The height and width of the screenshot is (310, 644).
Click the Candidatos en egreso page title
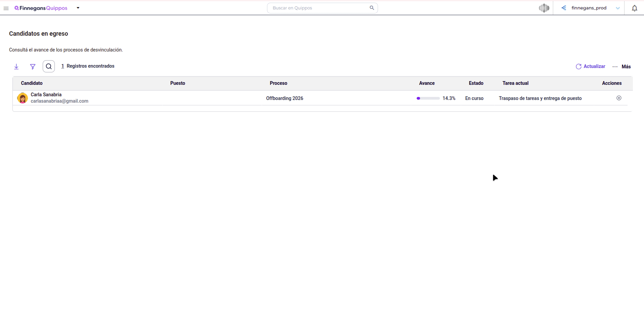point(39,34)
